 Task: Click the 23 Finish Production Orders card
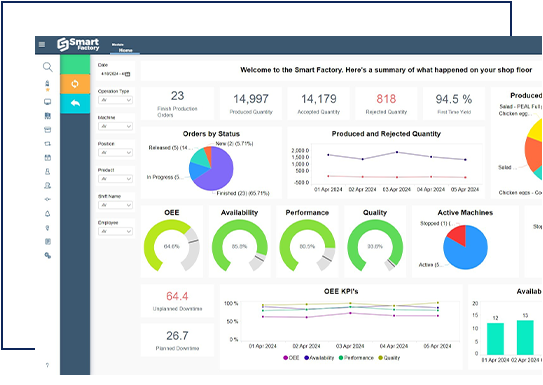[x=177, y=103]
